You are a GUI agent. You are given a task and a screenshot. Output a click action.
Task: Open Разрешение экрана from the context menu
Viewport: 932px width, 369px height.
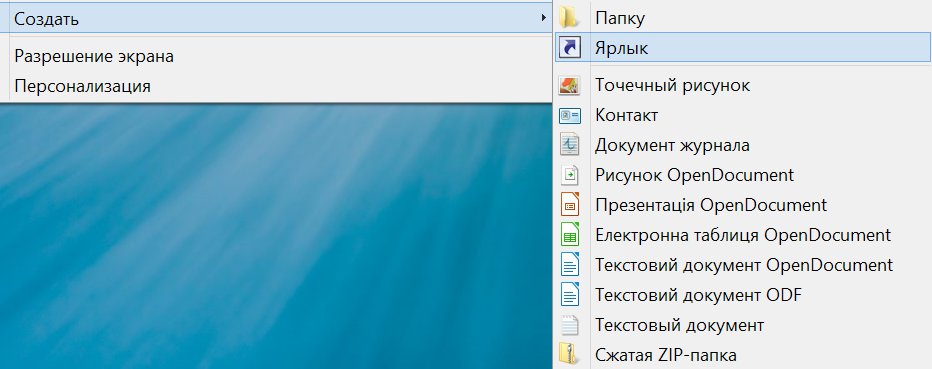coord(276,56)
